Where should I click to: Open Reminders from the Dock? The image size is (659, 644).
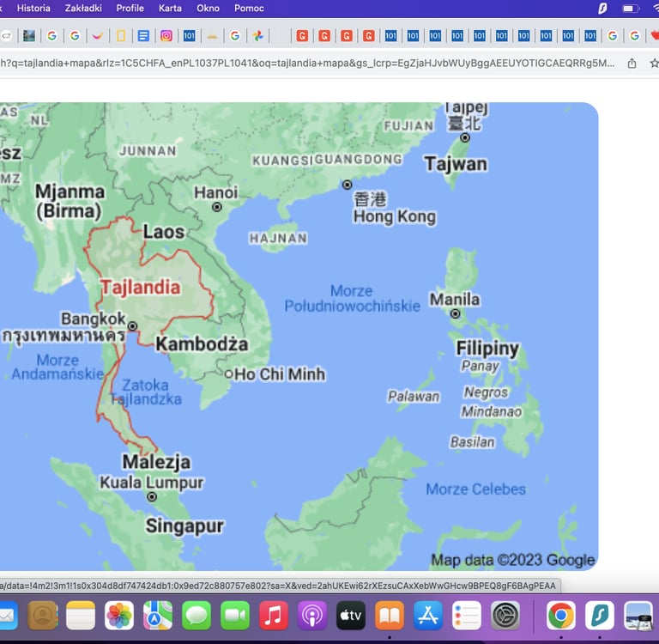point(467,616)
